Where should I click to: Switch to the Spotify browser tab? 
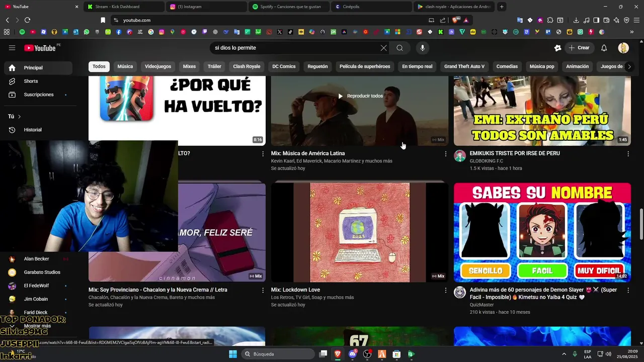click(288, 7)
